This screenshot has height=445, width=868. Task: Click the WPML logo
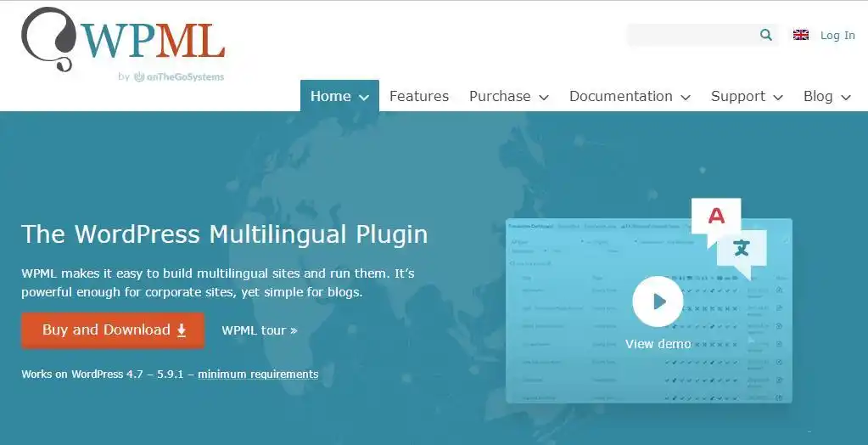[x=123, y=39]
